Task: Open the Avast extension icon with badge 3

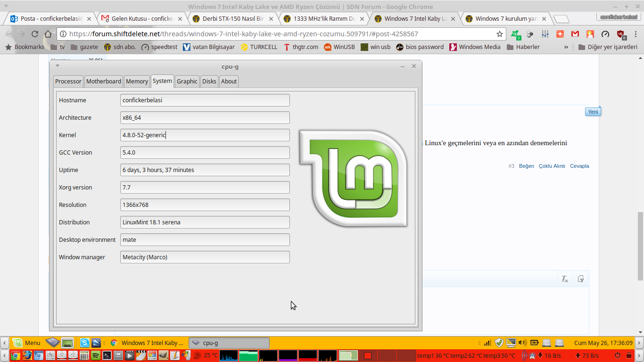Action: click(x=516, y=34)
